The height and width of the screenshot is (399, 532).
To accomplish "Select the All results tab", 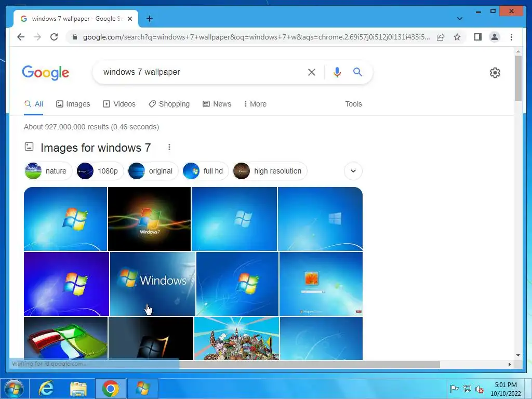I will [34, 104].
